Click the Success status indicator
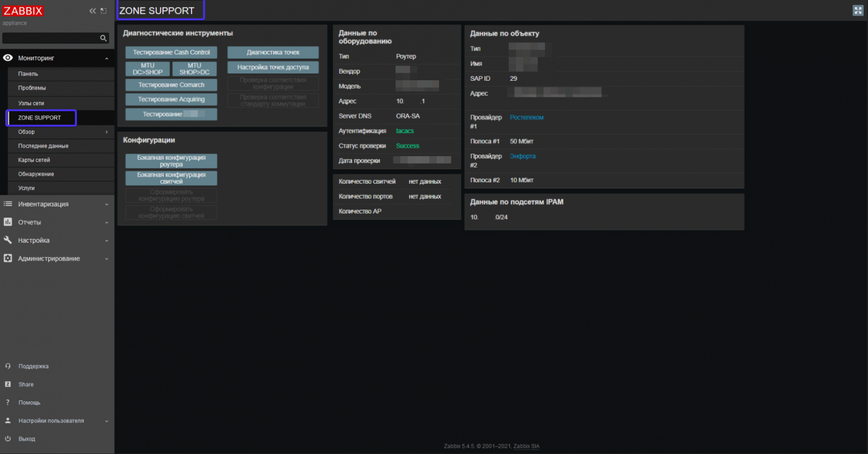 407,146
